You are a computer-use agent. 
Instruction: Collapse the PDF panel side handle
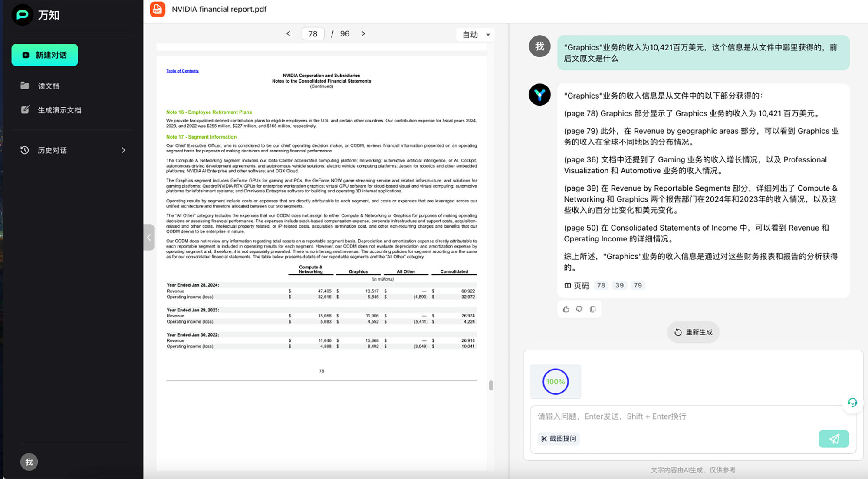(149, 237)
